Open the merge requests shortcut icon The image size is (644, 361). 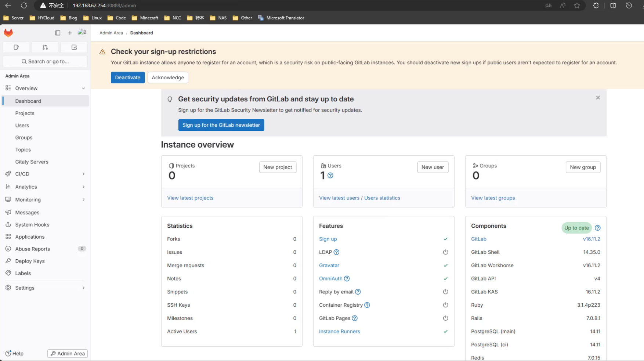tap(45, 47)
